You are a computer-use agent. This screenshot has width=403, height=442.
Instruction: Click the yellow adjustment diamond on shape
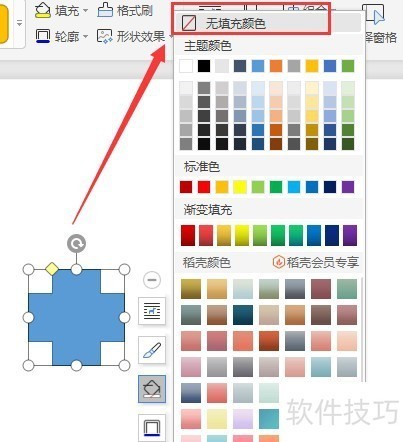(52, 269)
